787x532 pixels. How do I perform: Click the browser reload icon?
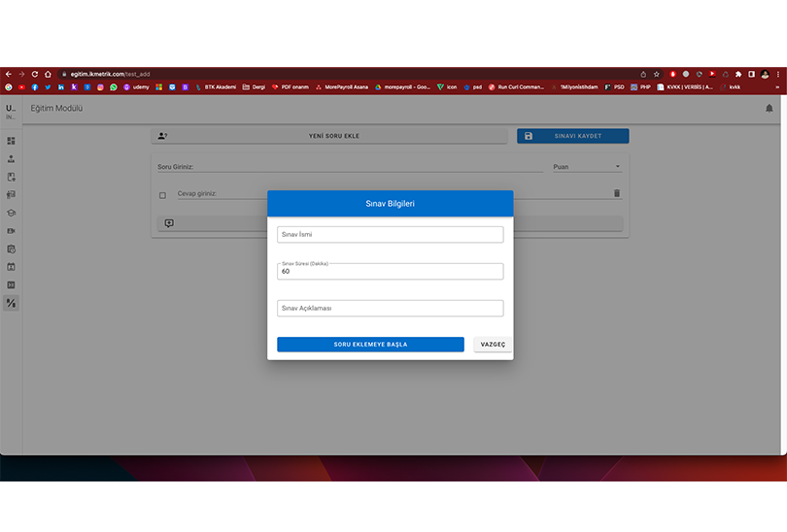point(35,74)
